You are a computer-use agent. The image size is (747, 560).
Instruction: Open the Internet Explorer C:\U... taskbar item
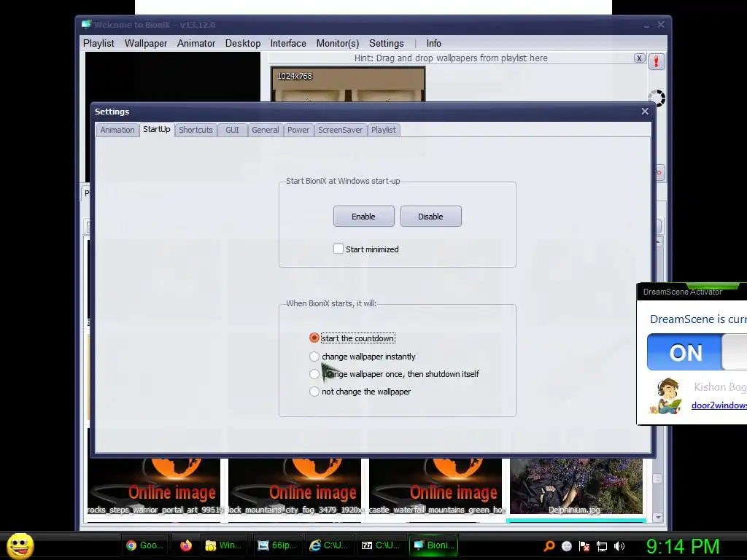tap(329, 545)
